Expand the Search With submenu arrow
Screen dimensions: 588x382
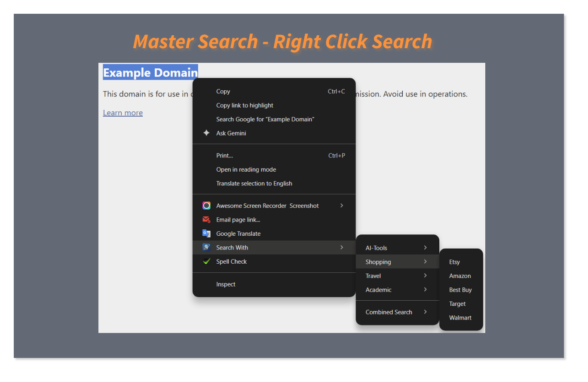(342, 247)
